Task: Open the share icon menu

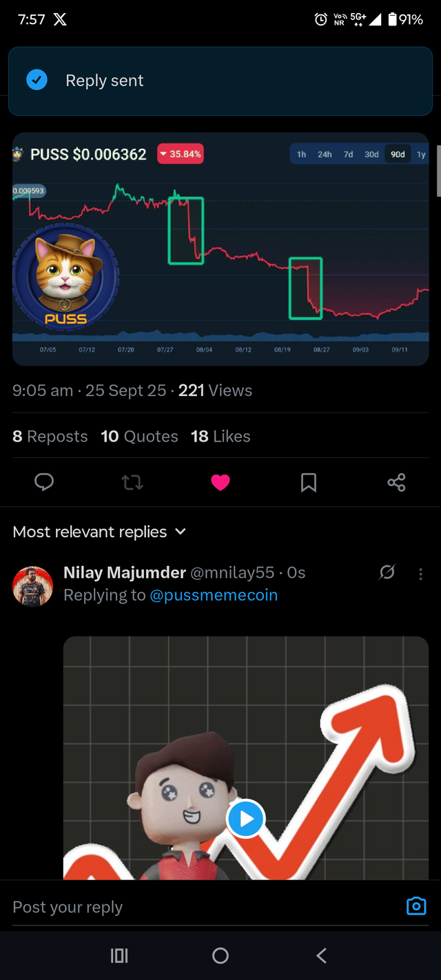Action: point(396,483)
